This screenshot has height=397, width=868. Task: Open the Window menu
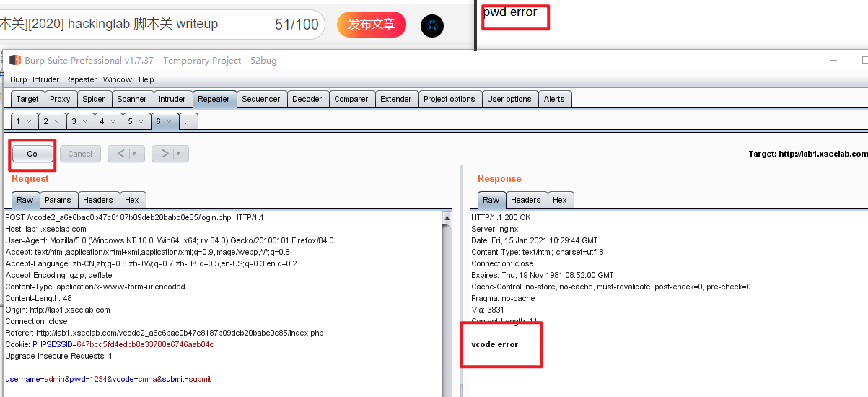pos(118,79)
